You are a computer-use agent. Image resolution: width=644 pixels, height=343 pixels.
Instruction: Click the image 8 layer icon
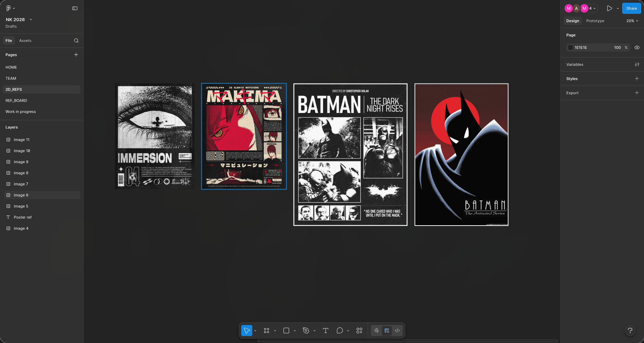pyautogui.click(x=8, y=173)
